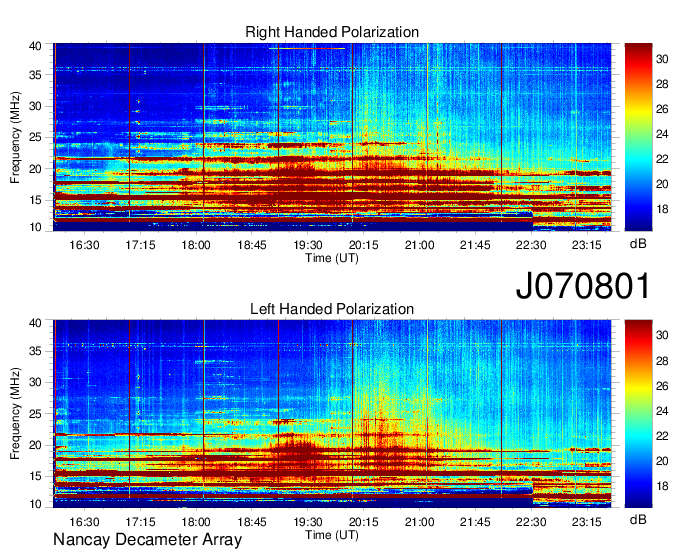Click the 40 MHz tick of Right Handed plot
The height and width of the screenshot is (552, 680).
pyautogui.click(x=35, y=46)
